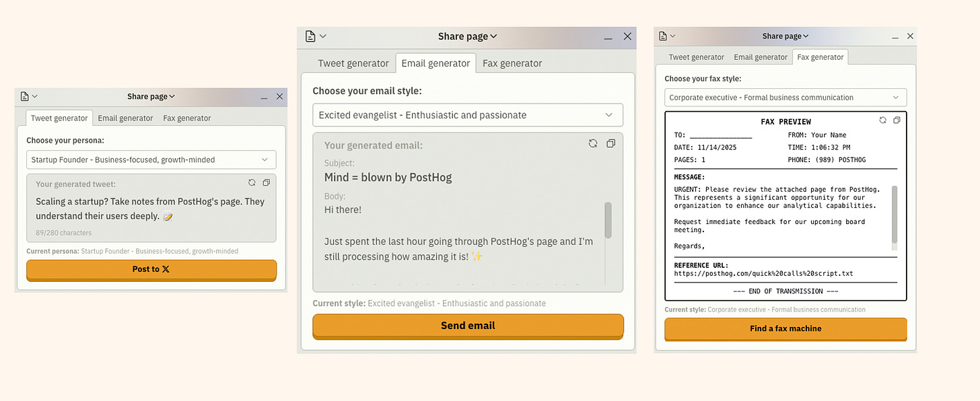Expand document icon chevron in fax window
The width and height of the screenshot is (980, 401).
(672, 36)
